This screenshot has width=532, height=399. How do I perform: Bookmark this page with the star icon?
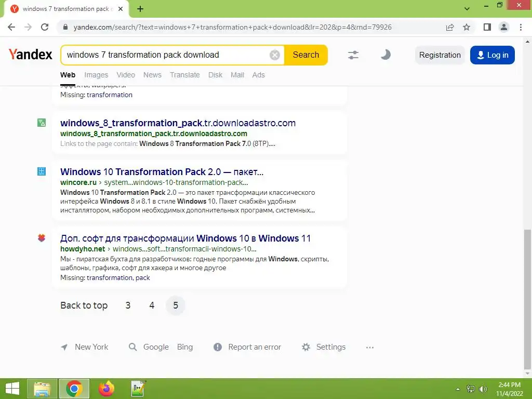tap(467, 27)
